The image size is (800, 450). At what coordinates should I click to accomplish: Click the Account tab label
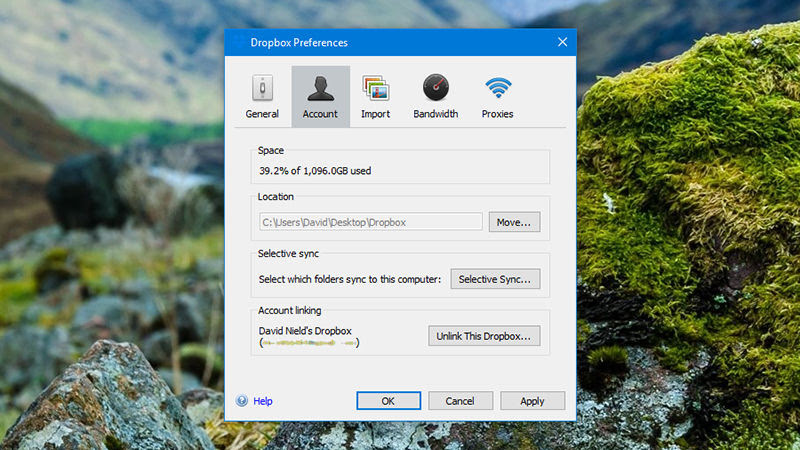(320, 114)
